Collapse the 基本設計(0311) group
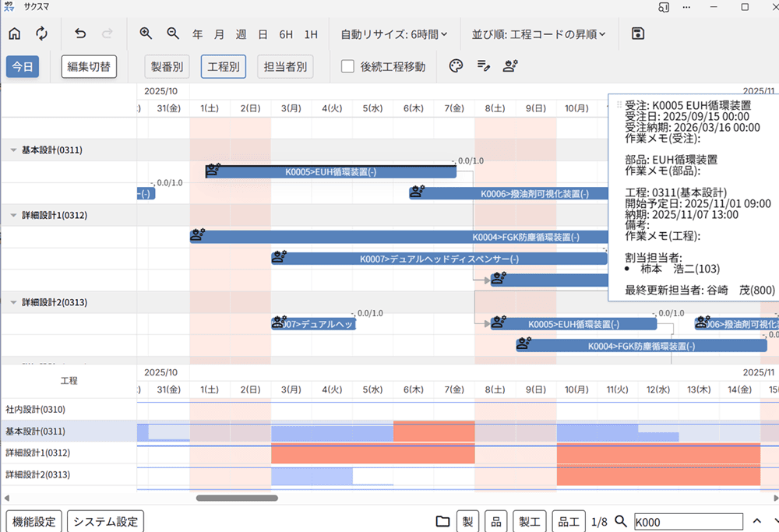Viewport: 779px width, 532px height. click(12, 150)
